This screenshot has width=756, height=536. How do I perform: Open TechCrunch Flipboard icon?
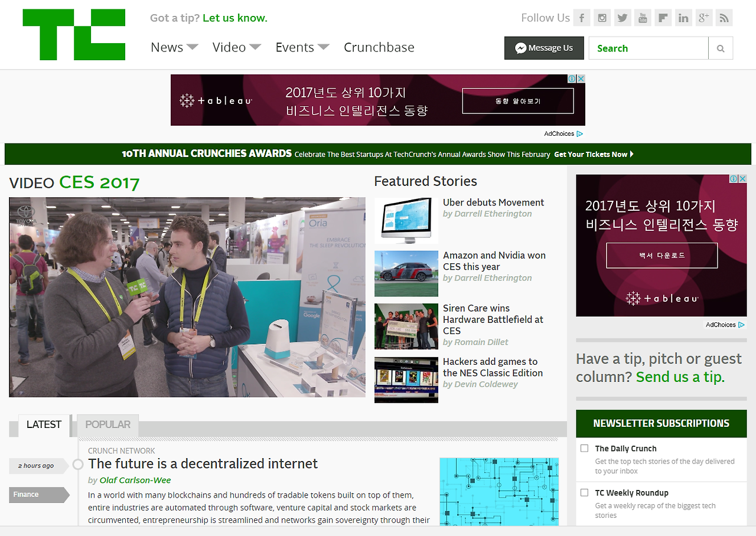coord(663,18)
